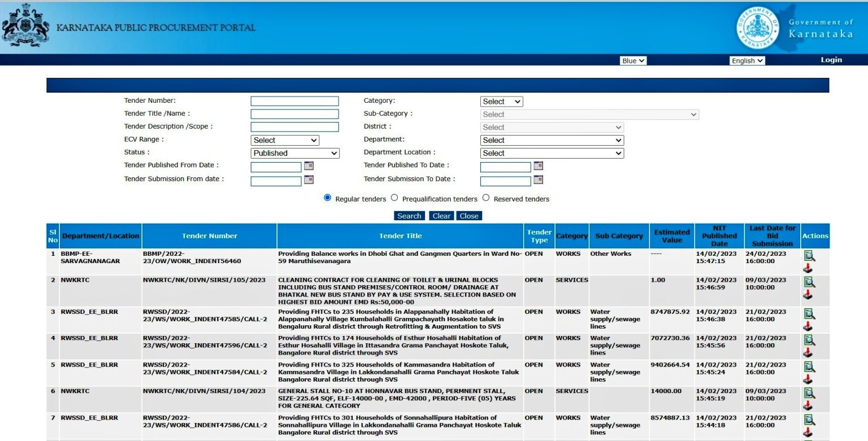
Task: Switch language using the English selector
Action: point(747,60)
